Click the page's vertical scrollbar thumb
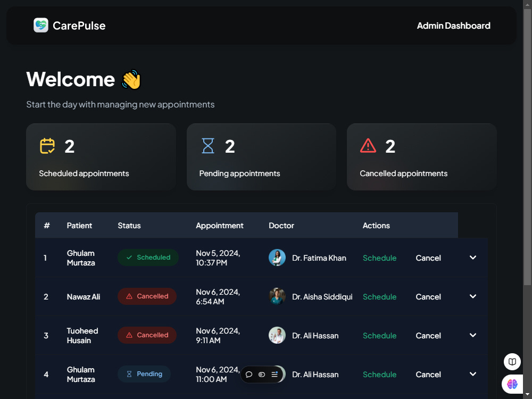 coord(527,147)
